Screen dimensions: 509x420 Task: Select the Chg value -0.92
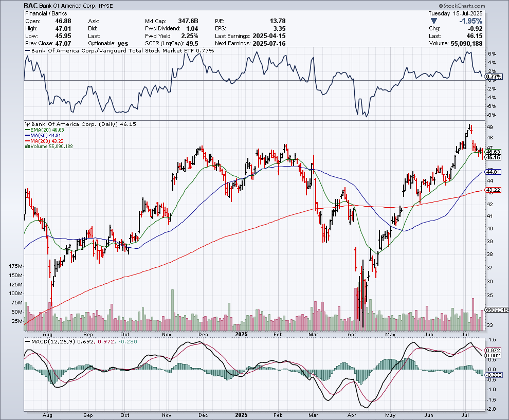point(475,29)
